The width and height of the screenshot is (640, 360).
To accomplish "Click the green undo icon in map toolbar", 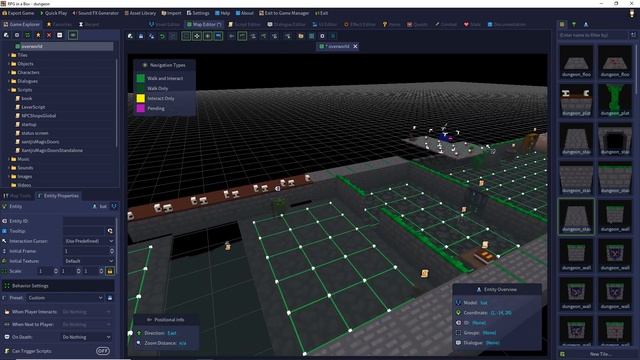I will coord(162,36).
